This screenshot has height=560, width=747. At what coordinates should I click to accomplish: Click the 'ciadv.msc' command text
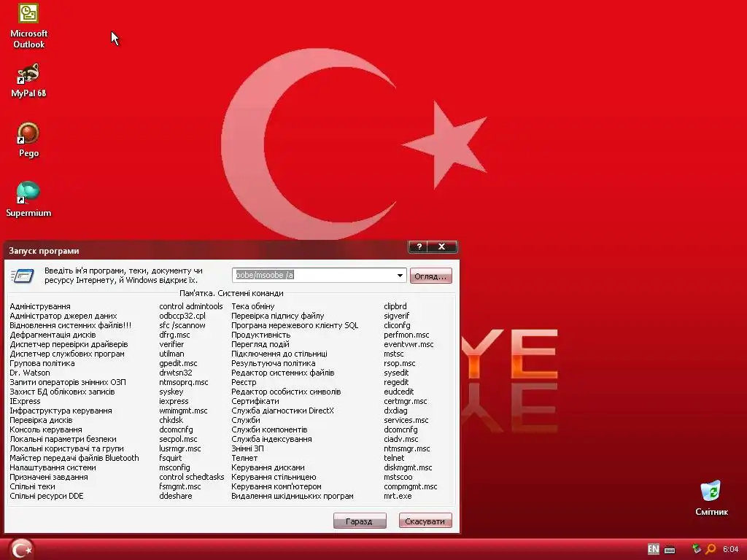(x=401, y=439)
